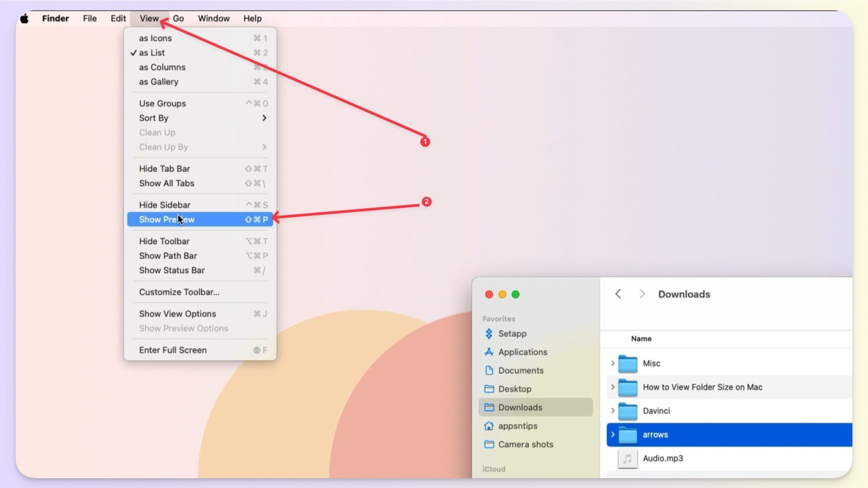Viewport: 868px width, 488px height.
Task: Open the Apple menu icon
Action: 24,19
